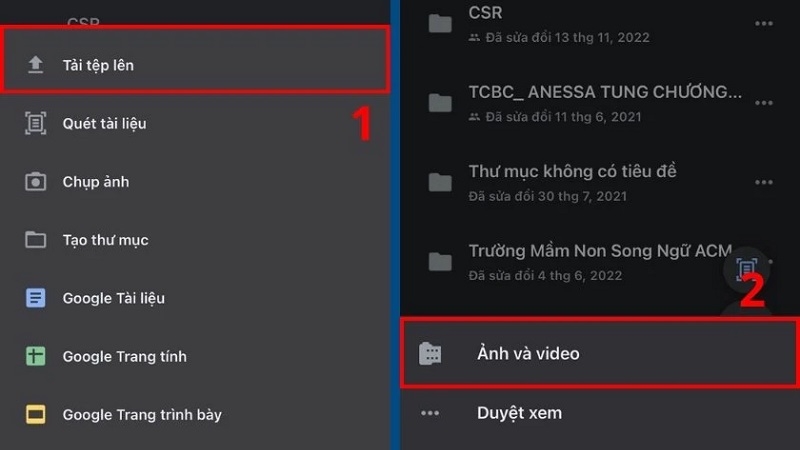
Task: Choose Ảnh và video option
Action: 599,353
